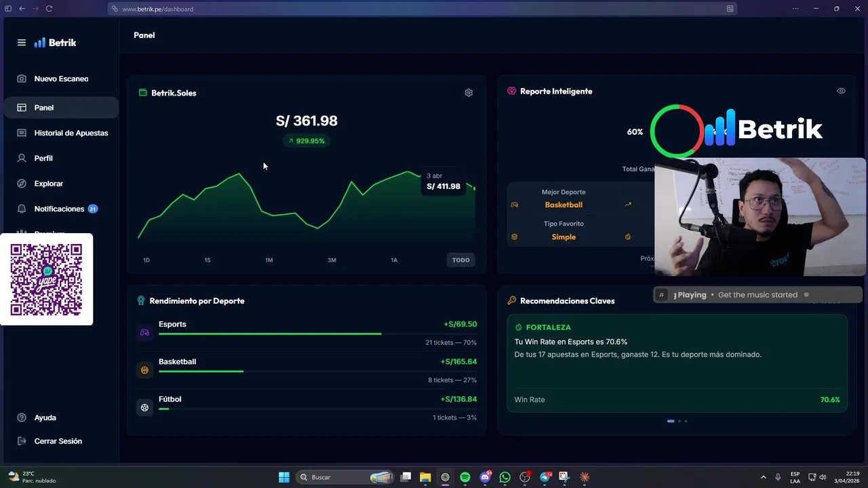Screen dimensions: 868x488
Task: Open the FORTALEZA recommendation card
Action: coord(677,363)
